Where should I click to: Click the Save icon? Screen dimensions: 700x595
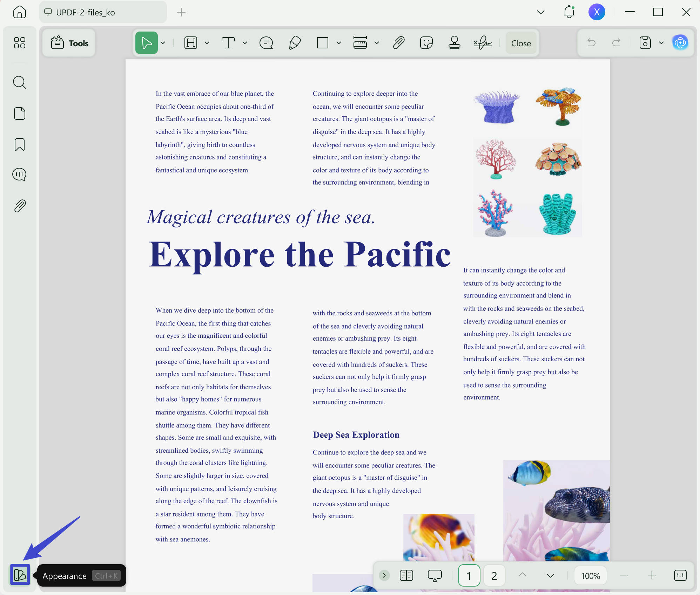[x=645, y=43]
